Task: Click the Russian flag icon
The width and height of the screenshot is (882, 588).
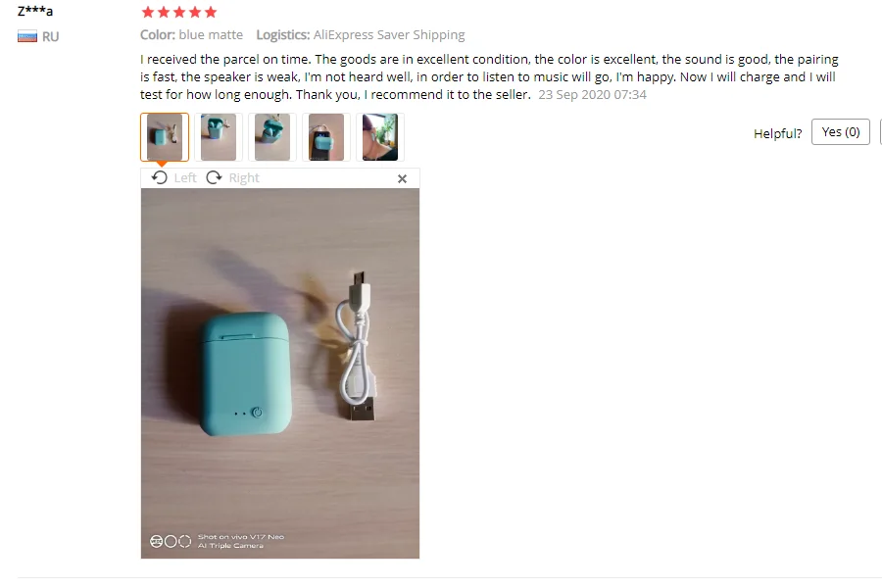Action: pyautogui.click(x=27, y=36)
